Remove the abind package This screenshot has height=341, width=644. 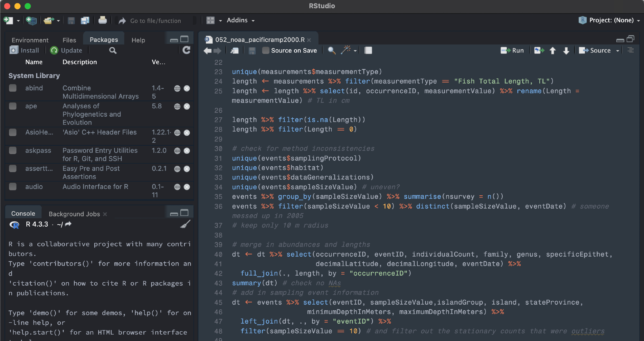pos(187,88)
